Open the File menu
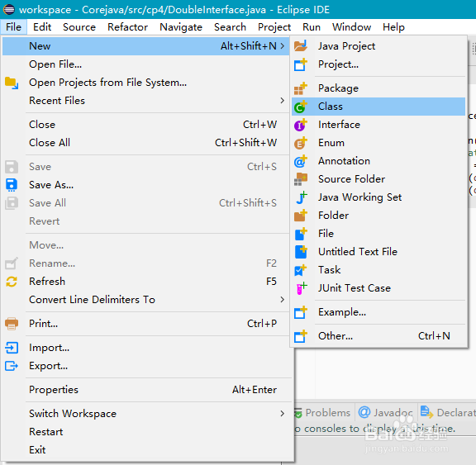This screenshot has width=476, height=465. click(14, 27)
